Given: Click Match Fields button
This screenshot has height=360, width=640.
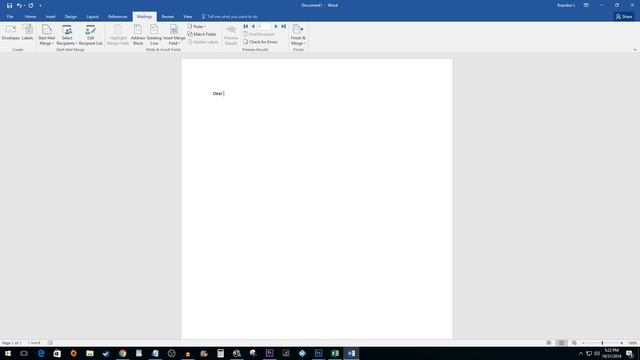Looking at the screenshot, I should pyautogui.click(x=202, y=34).
